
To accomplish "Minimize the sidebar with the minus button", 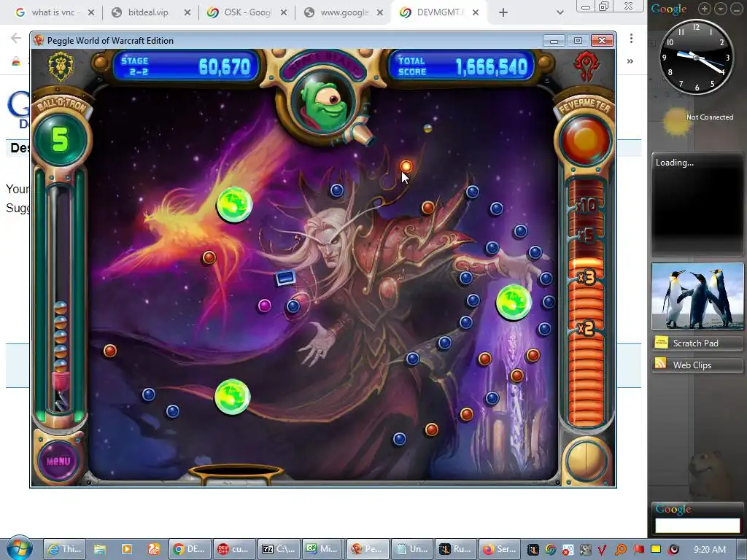I will click(x=737, y=8).
